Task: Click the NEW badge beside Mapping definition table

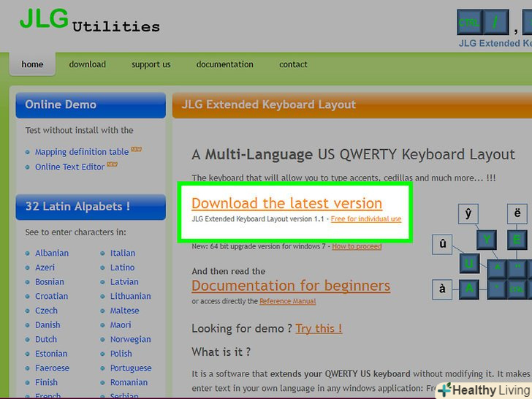Action: pyautogui.click(x=136, y=149)
